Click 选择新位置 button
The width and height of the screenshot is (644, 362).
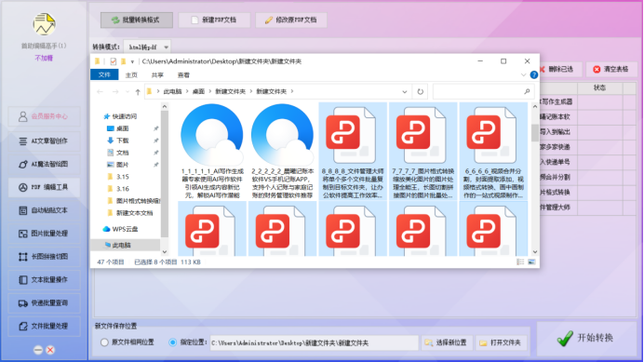point(447,342)
